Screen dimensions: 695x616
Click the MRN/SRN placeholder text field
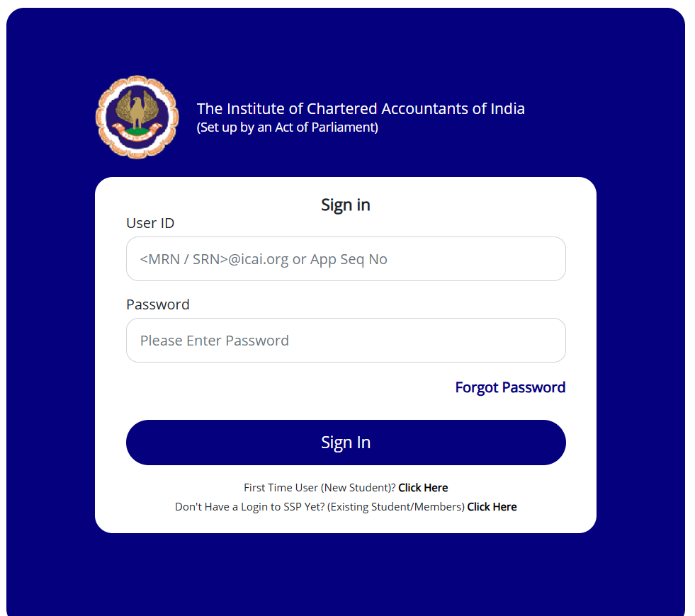346,259
